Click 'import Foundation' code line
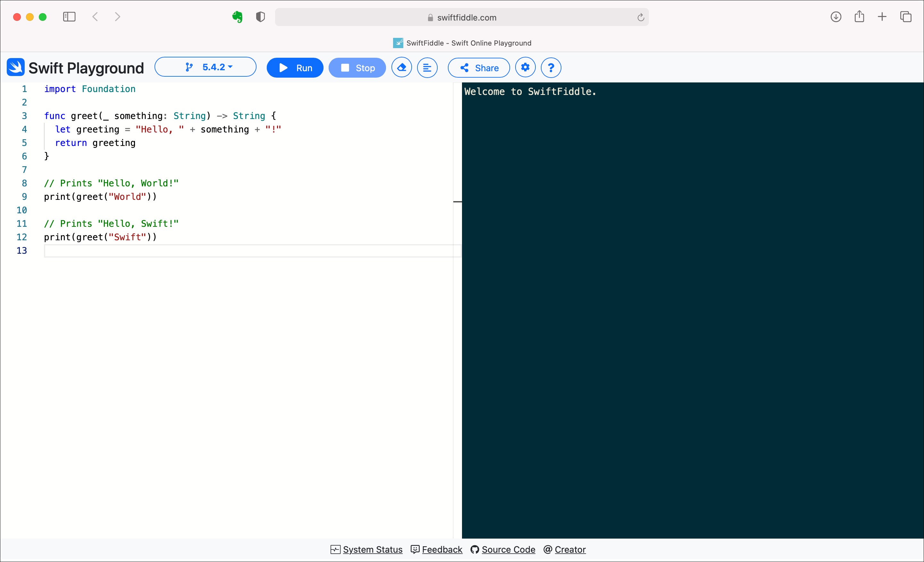 (90, 89)
